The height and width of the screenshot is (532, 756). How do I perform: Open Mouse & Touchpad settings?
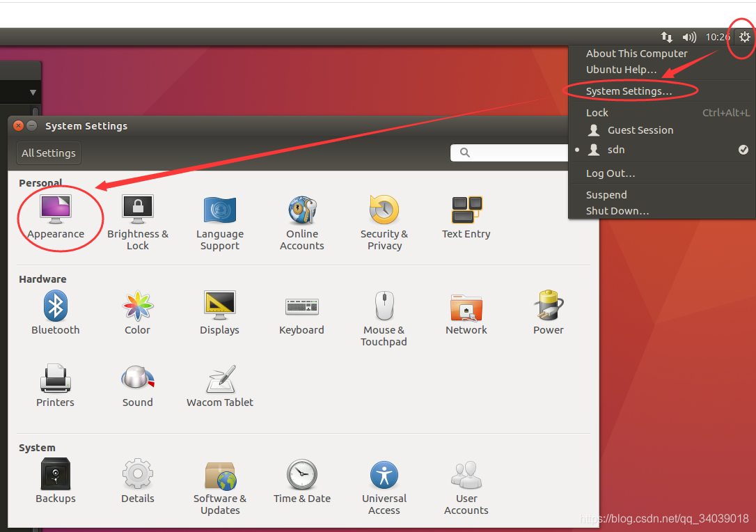(384, 318)
